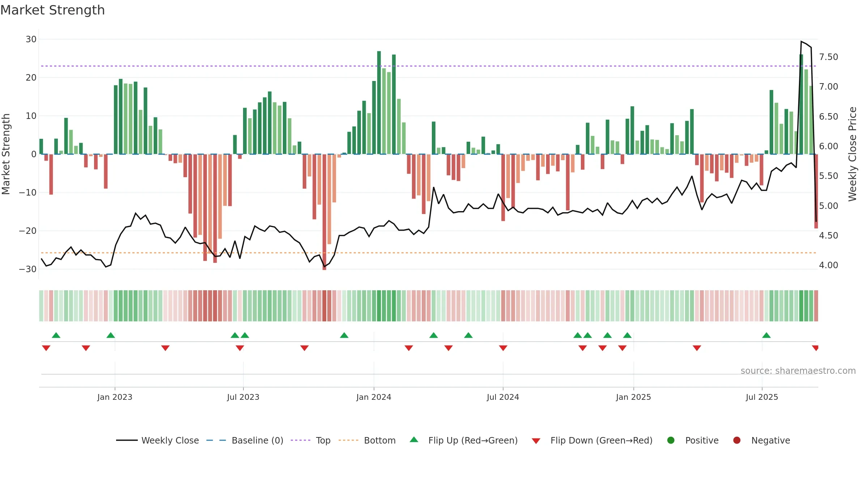The height and width of the screenshot is (488, 868).
Task: Toggle the Flip Down (Green→Red) legend entry
Action: point(592,440)
